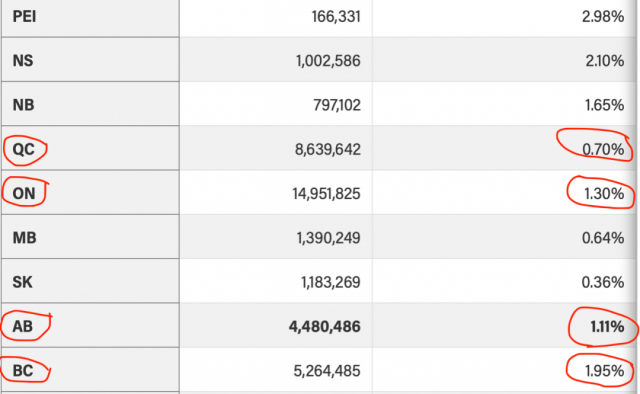Select the bold 4,480,486 value

tap(324, 326)
